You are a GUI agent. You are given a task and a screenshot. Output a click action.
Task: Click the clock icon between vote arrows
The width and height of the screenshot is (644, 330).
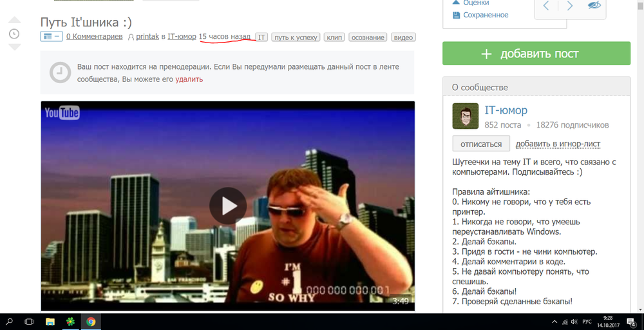(14, 34)
